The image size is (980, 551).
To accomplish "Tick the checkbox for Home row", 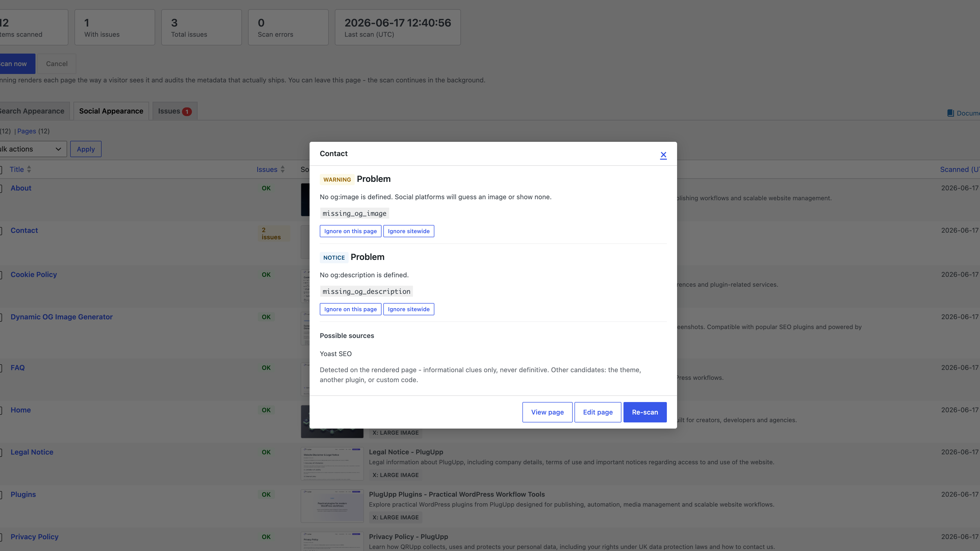I will click(0, 410).
